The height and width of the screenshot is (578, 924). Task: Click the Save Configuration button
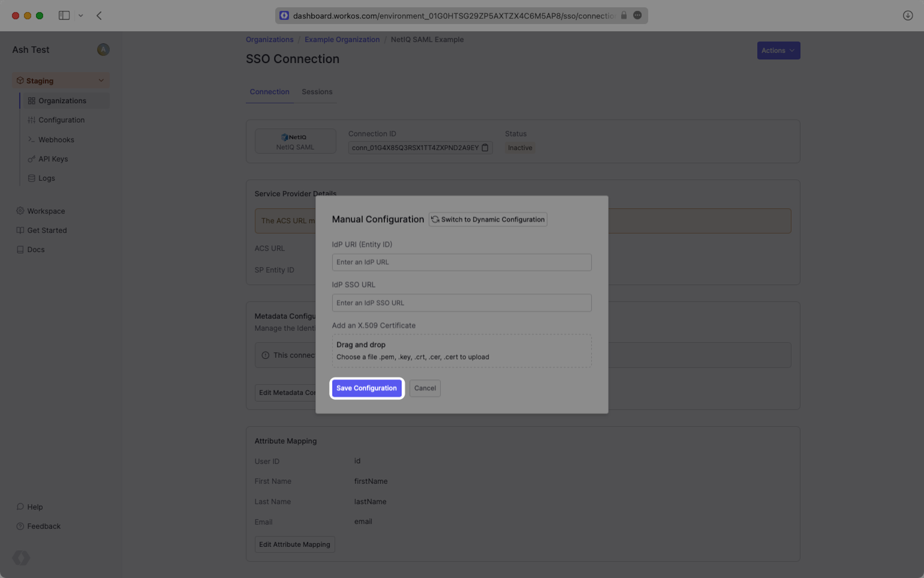366,388
